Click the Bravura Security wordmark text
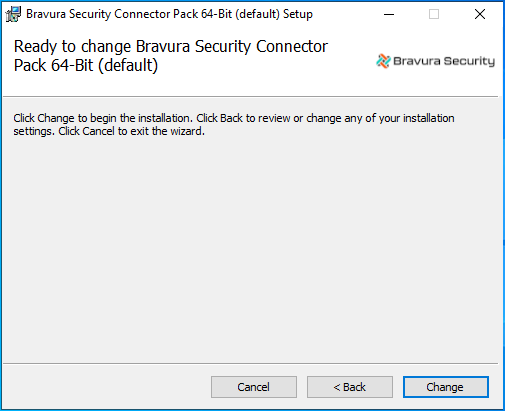This screenshot has height=411, width=505. click(444, 61)
